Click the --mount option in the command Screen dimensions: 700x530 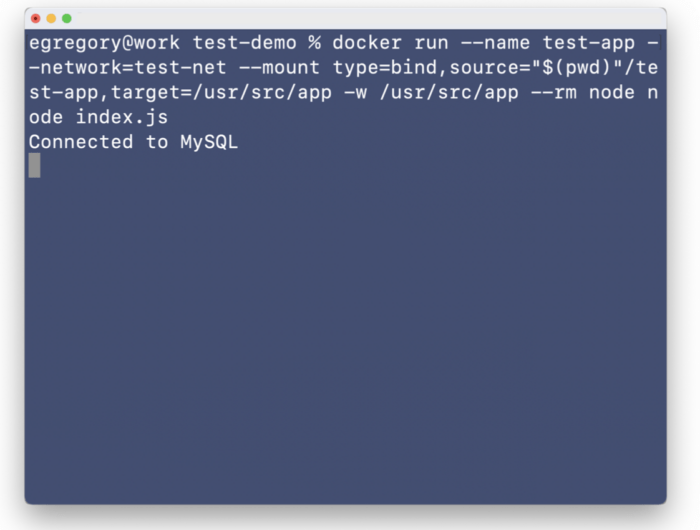pos(279,68)
